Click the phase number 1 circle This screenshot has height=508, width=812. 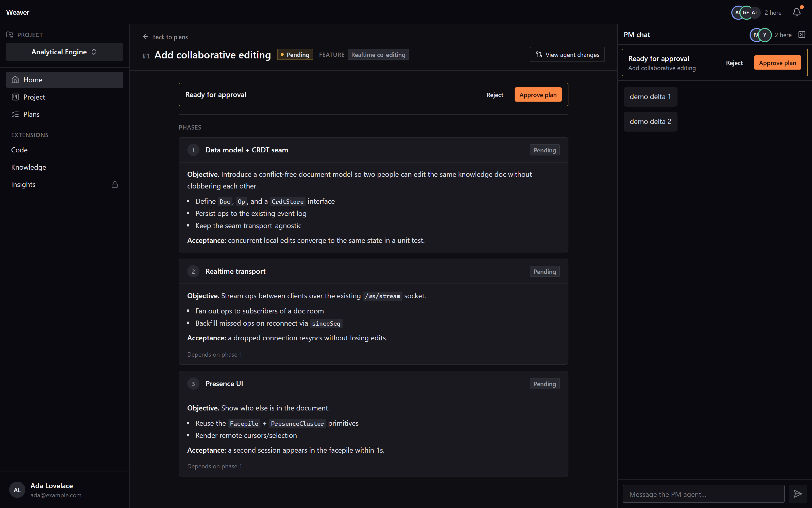point(193,150)
